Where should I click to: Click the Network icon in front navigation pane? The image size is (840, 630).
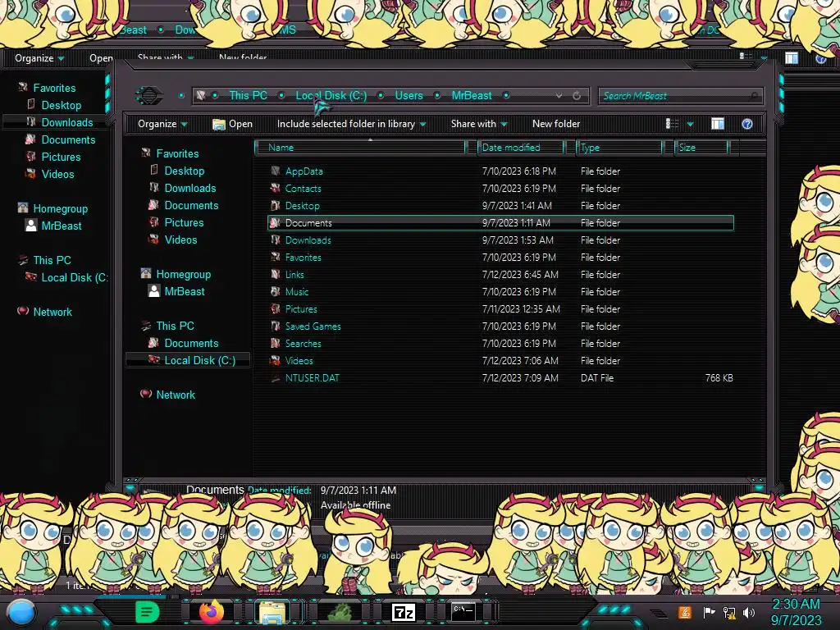(x=146, y=395)
